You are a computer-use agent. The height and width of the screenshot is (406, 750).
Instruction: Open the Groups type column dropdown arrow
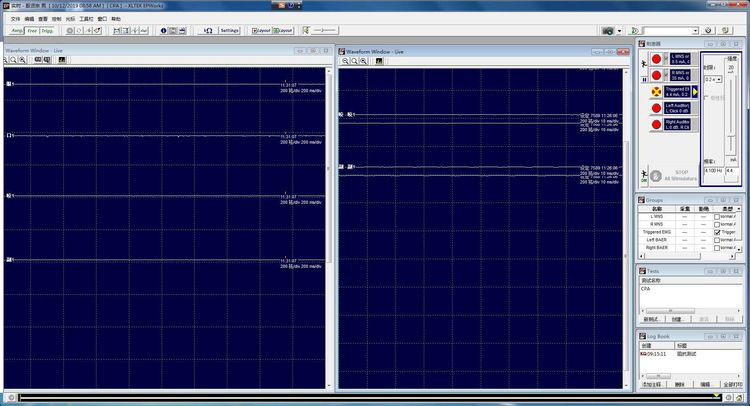(x=739, y=208)
